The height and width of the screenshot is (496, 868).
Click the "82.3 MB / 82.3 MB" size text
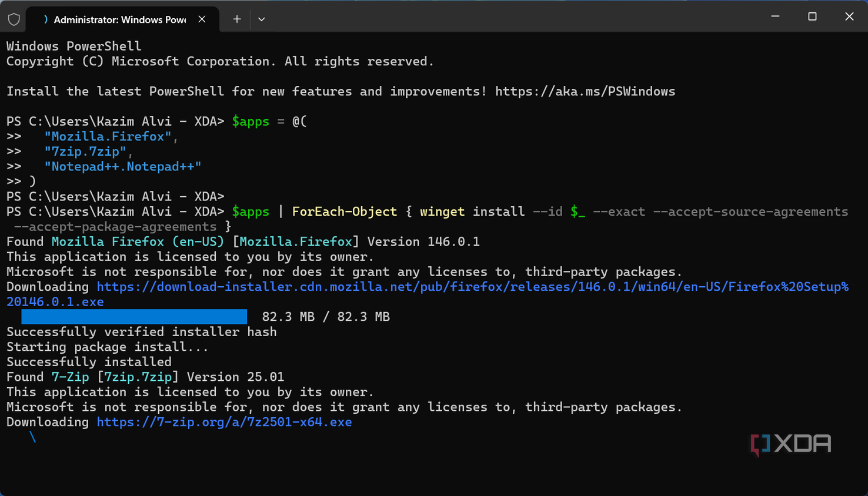(326, 317)
